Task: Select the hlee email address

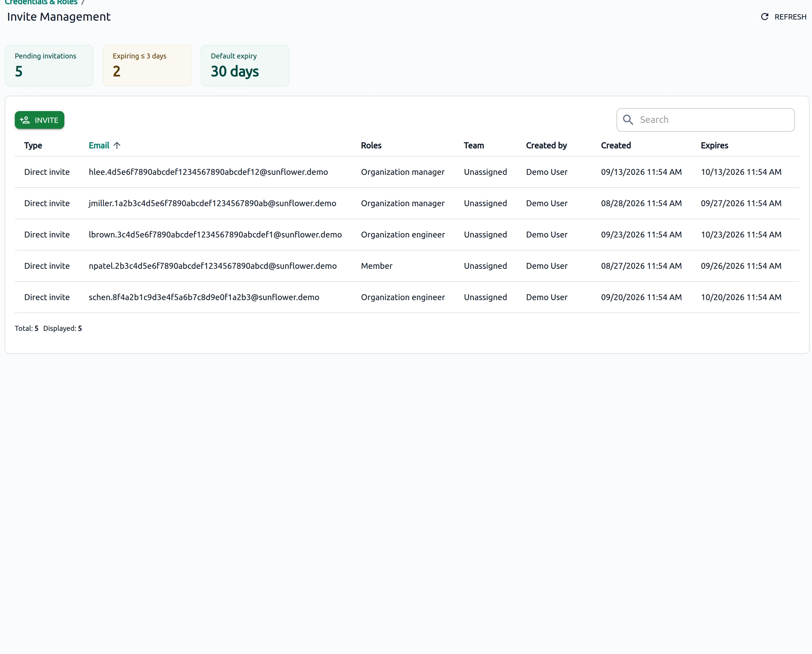Action: (208, 172)
